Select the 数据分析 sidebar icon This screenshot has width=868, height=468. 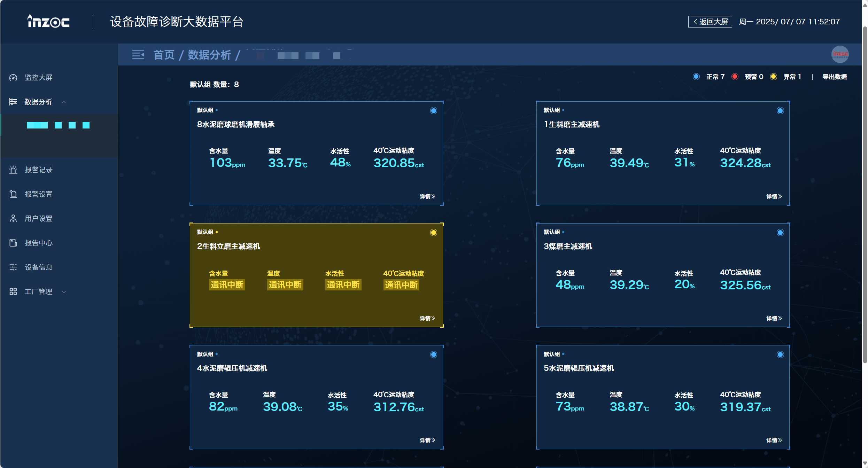click(13, 102)
